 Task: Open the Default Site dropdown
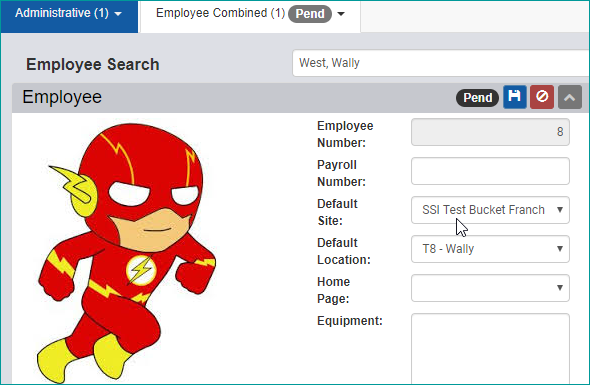tap(490, 210)
